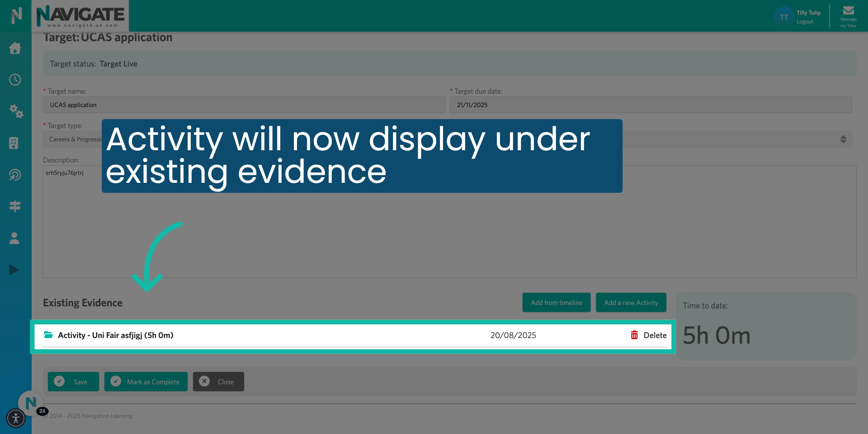This screenshot has width=868, height=434.
Task: Open the Target due date field
Action: pos(651,105)
